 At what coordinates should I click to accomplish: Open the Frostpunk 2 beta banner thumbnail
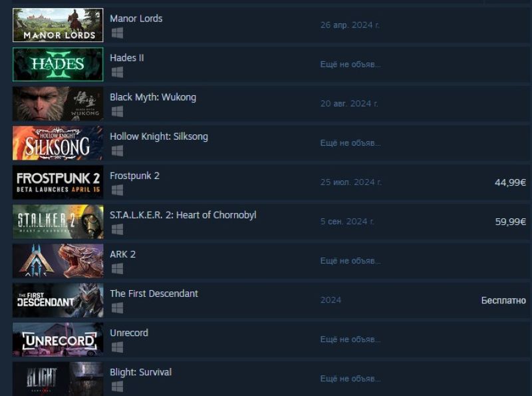point(58,182)
